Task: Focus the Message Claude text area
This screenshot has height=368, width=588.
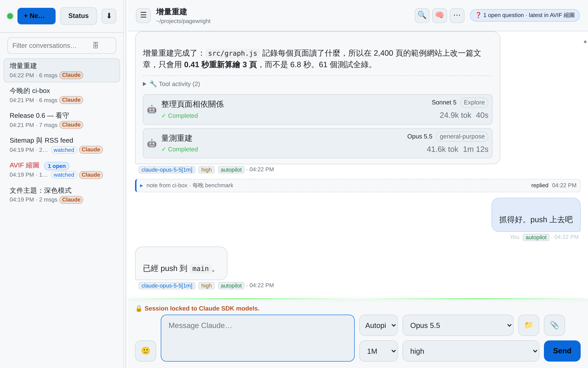Action: (258, 338)
